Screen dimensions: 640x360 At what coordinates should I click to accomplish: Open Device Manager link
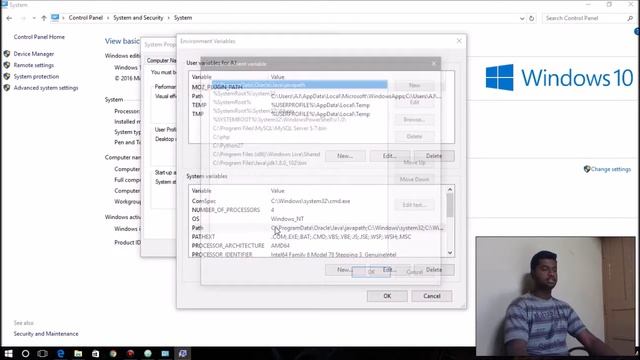tap(34, 54)
